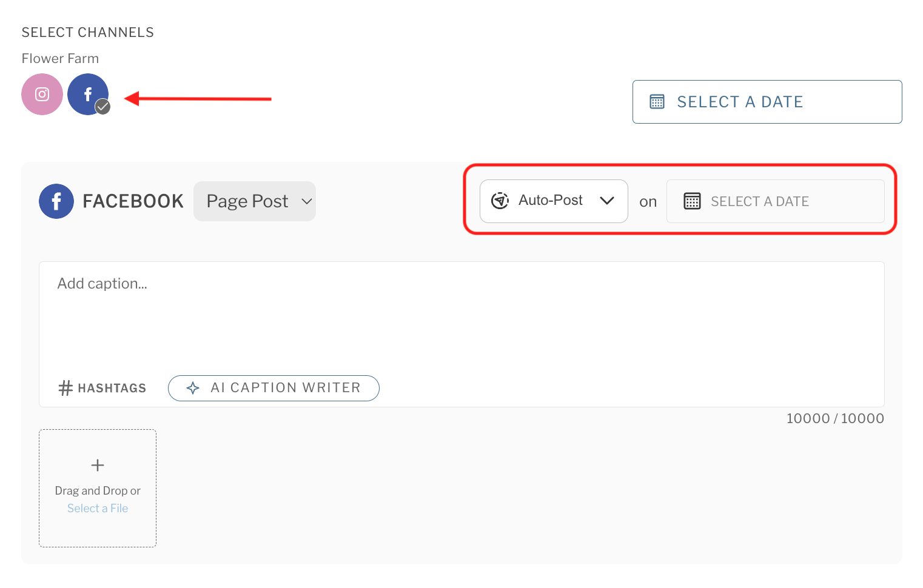Click the plus icon in the file upload area
923x588 pixels.
click(x=97, y=465)
